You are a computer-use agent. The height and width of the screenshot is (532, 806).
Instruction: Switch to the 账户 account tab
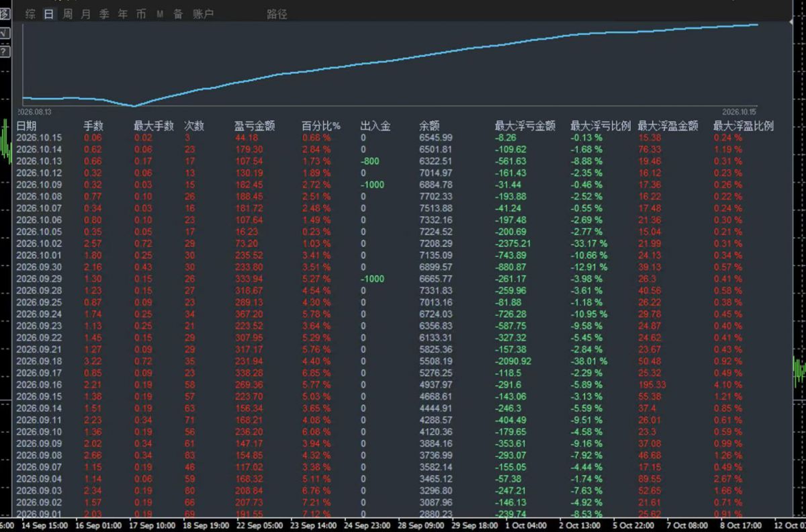tap(203, 13)
